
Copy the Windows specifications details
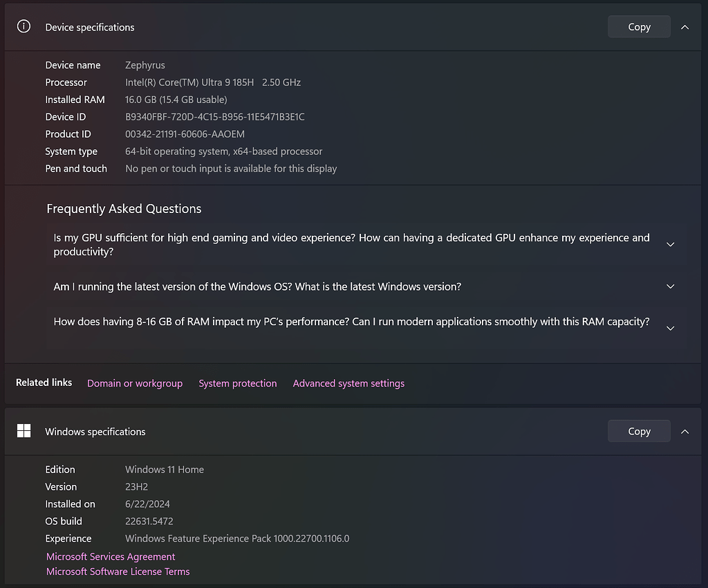coord(638,430)
